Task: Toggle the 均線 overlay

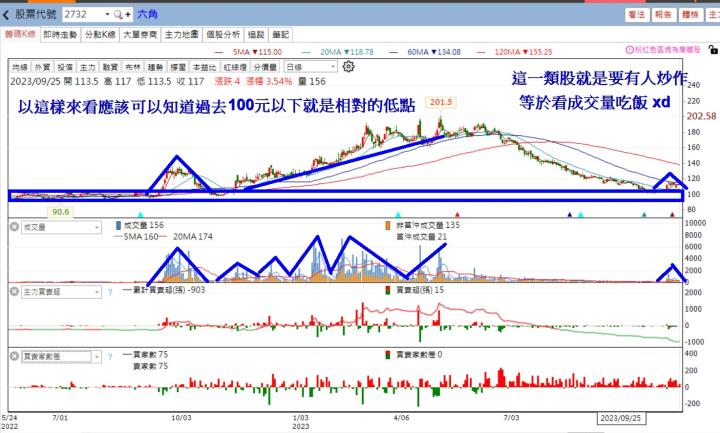Action: [x=20, y=67]
